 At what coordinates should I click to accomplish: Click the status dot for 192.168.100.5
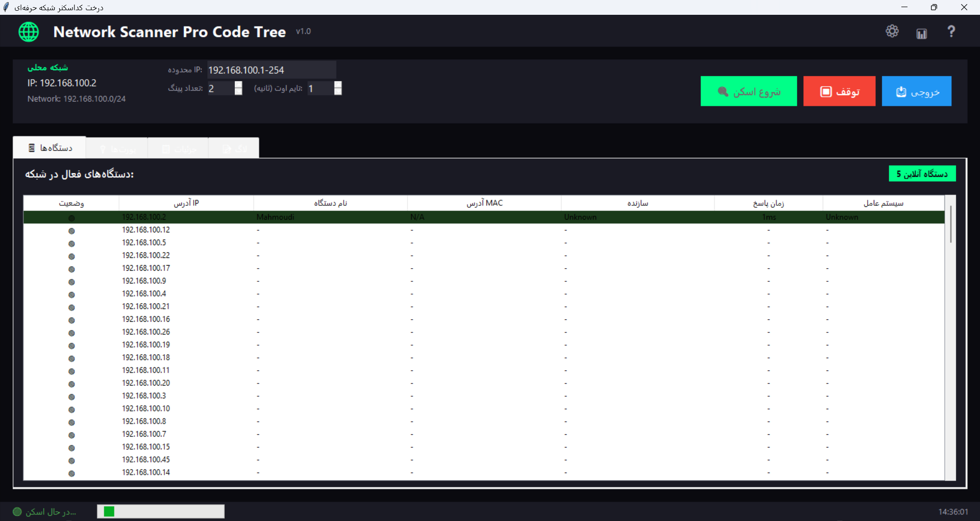pyautogui.click(x=71, y=244)
